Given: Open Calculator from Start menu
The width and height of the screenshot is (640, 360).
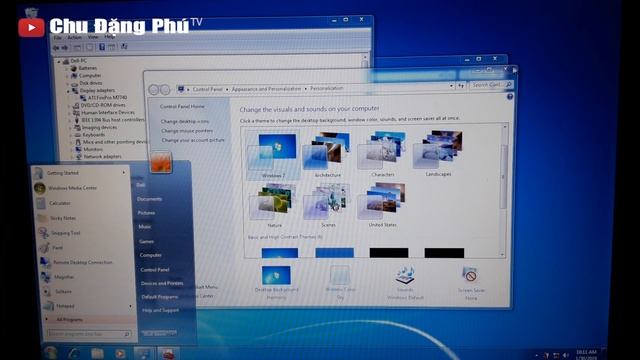Looking at the screenshot, I should 81,203.
